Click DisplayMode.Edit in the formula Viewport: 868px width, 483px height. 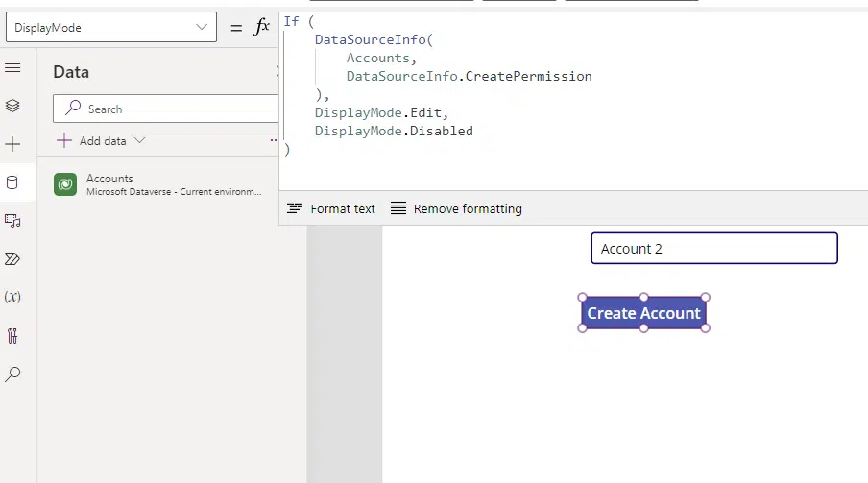(378, 112)
